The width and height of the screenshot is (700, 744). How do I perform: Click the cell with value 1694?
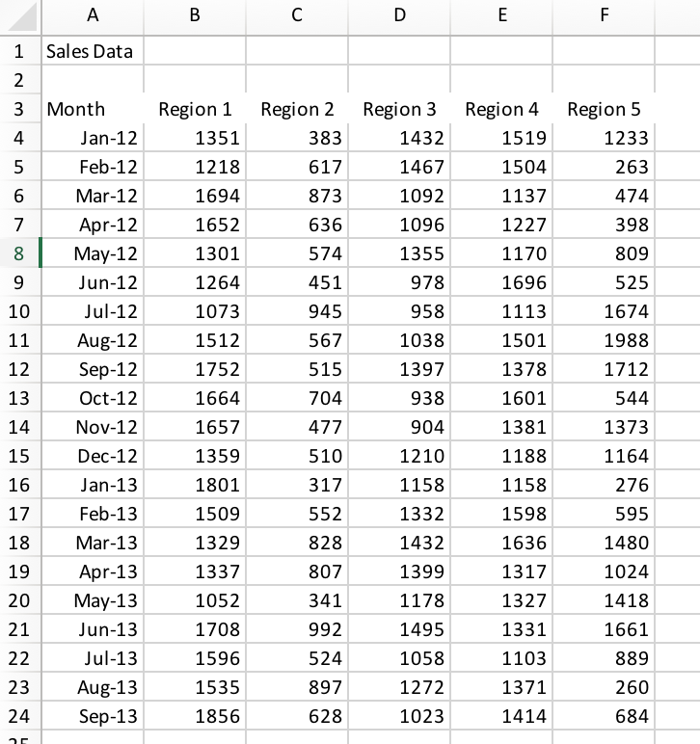[x=195, y=196]
